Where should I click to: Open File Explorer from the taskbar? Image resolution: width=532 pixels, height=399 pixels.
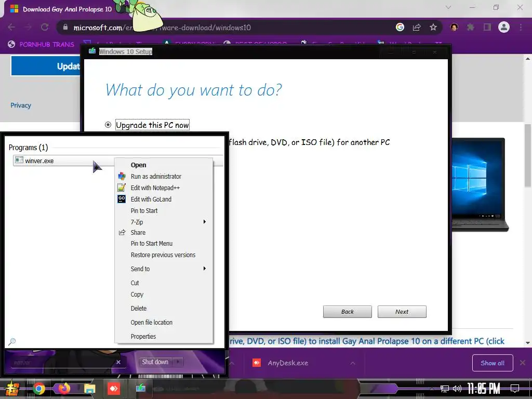click(89, 389)
